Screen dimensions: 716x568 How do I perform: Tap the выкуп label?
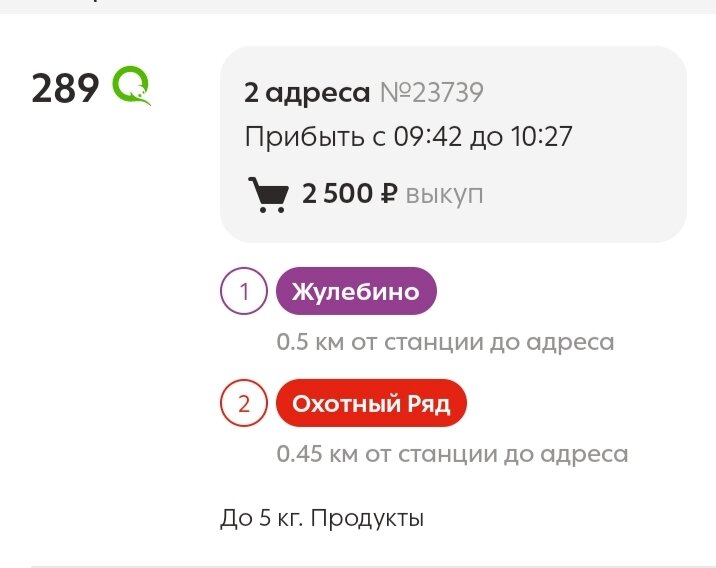coord(444,195)
